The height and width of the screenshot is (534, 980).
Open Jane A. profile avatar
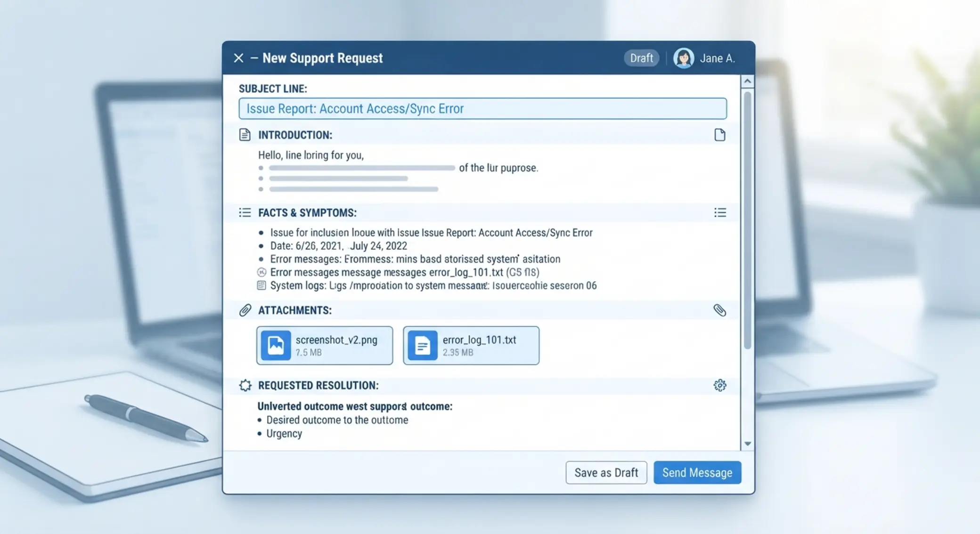point(683,58)
